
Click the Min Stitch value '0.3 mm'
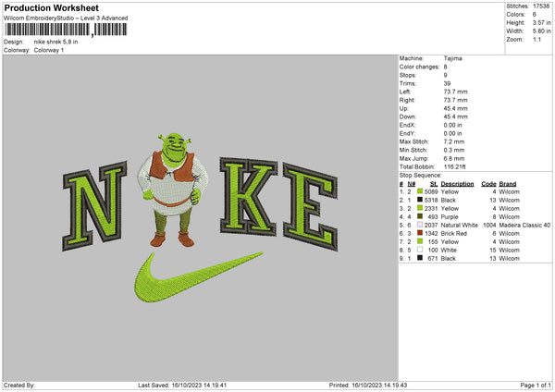454,150
